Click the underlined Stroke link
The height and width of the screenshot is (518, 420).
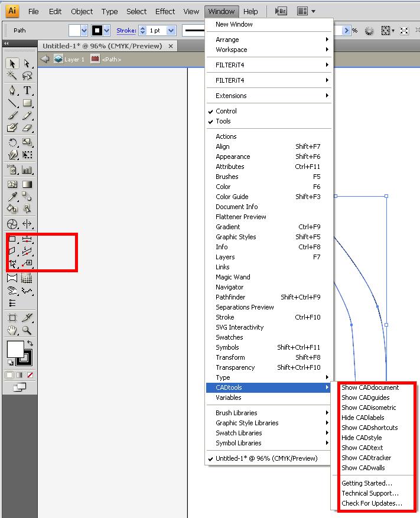(x=126, y=30)
